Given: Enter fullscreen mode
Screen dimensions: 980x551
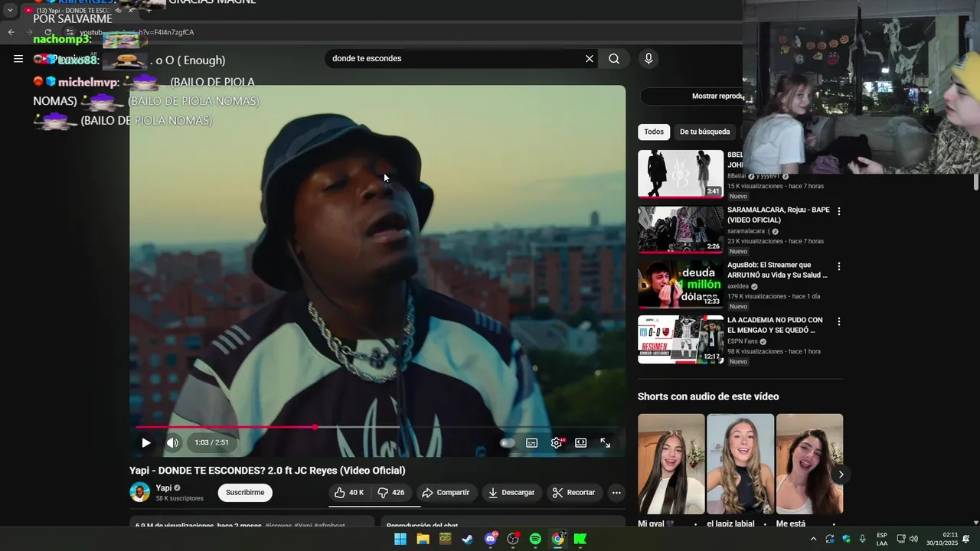Looking at the screenshot, I should coord(605,442).
